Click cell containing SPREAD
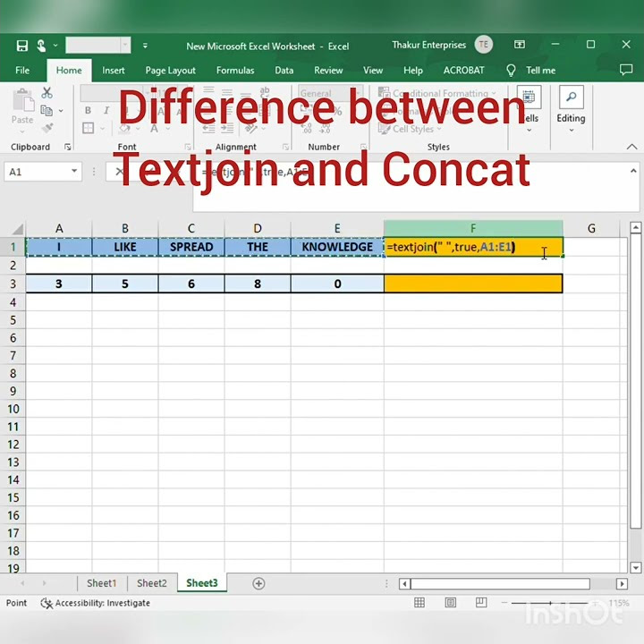644x644 pixels. click(x=191, y=247)
